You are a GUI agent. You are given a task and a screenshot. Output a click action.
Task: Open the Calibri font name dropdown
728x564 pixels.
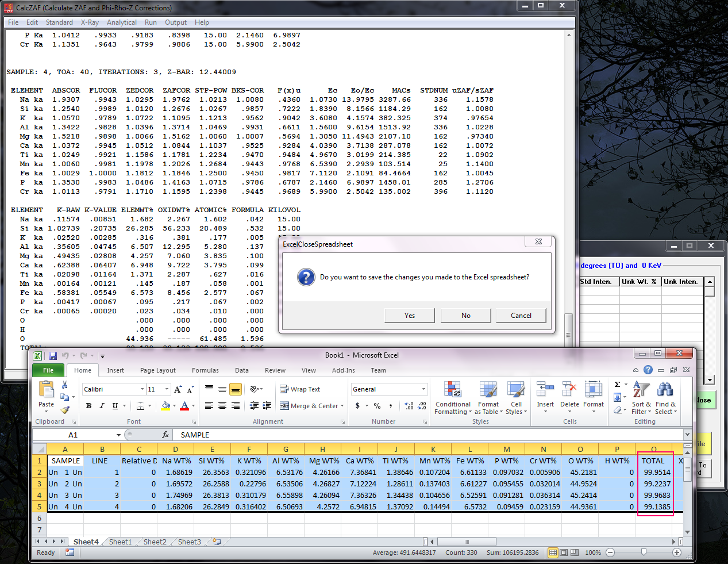tap(142, 389)
